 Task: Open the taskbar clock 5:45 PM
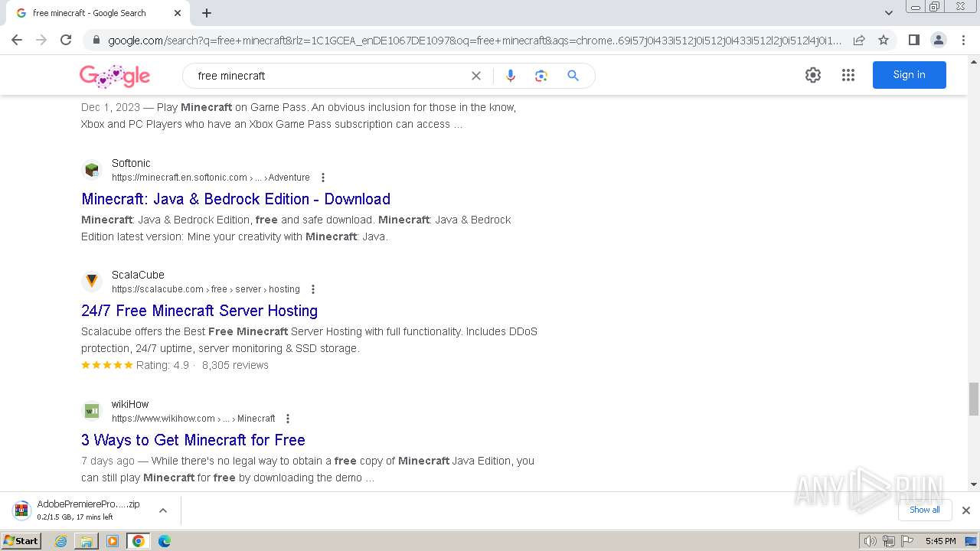click(940, 541)
